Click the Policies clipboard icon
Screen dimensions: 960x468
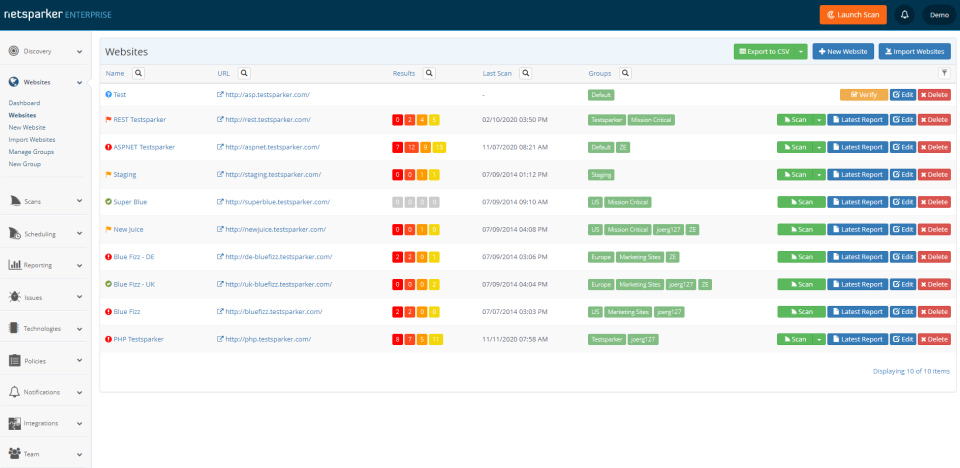15,361
